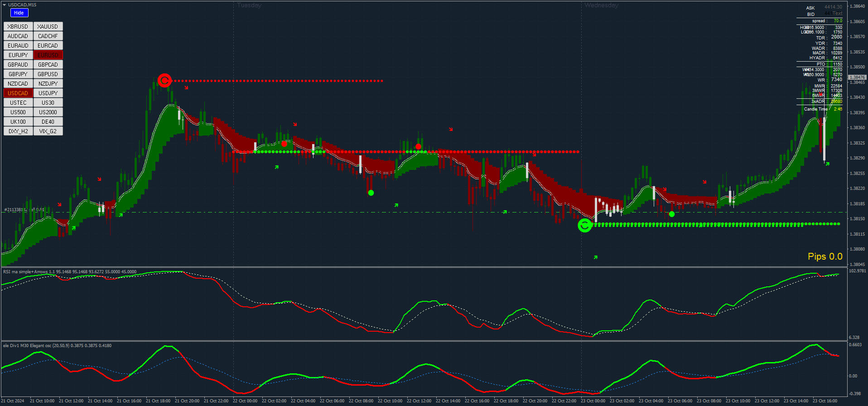Click the green circled C signal marker
Image resolution: width=868 pixels, height=406 pixels.
tap(585, 225)
